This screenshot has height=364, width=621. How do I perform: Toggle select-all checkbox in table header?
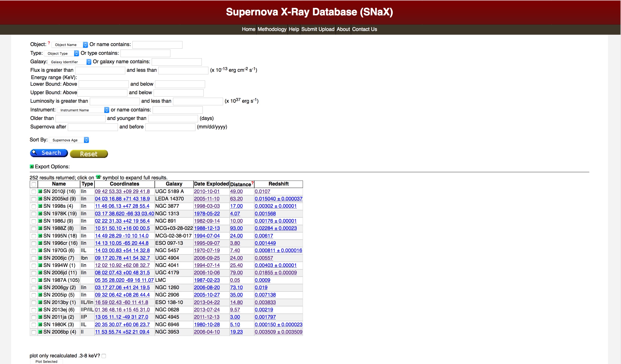point(34,184)
